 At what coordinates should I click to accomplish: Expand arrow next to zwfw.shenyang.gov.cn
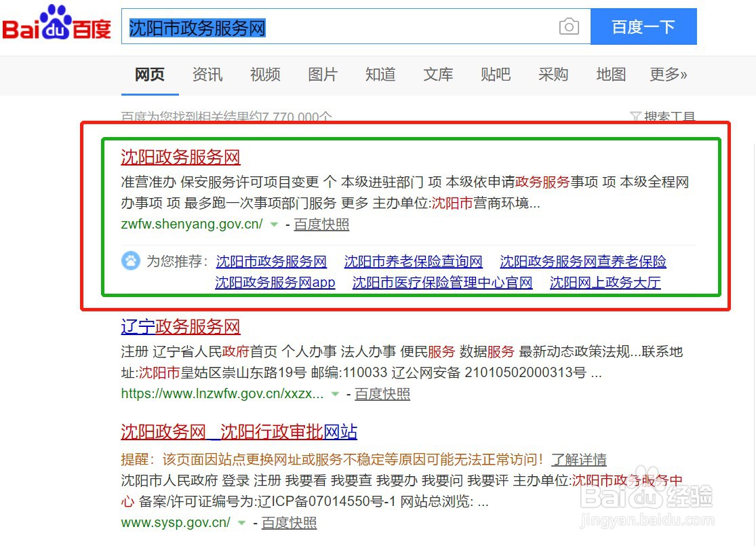(x=274, y=225)
